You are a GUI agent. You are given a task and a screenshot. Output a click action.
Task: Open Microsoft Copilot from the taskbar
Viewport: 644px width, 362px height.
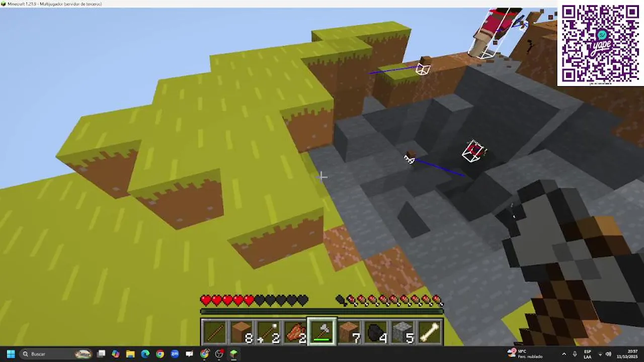pos(116,354)
